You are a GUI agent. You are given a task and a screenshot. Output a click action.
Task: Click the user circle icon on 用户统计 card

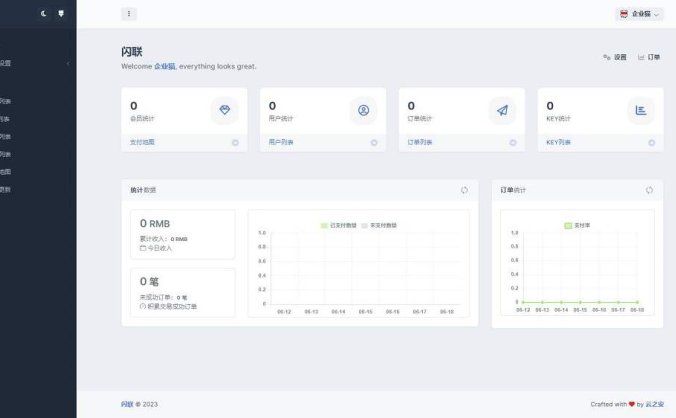click(x=363, y=110)
